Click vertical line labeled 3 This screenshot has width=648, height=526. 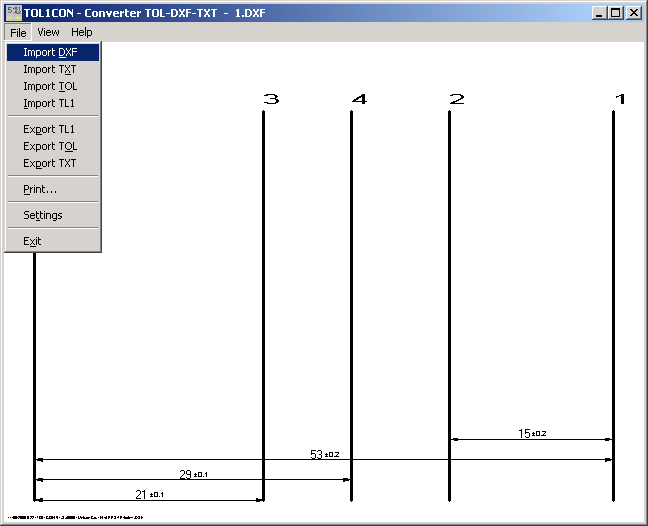click(263, 300)
